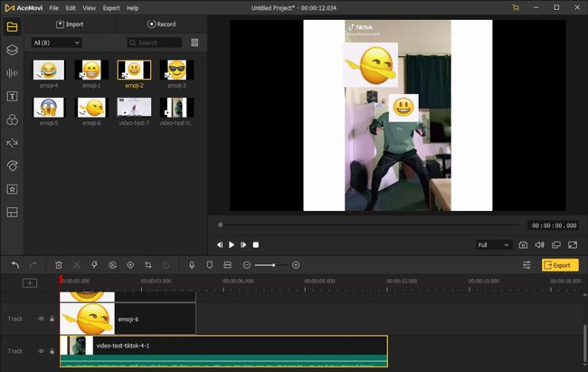The height and width of the screenshot is (372, 588).
Task: Click the shopping cart purchase icon
Action: (x=516, y=8)
